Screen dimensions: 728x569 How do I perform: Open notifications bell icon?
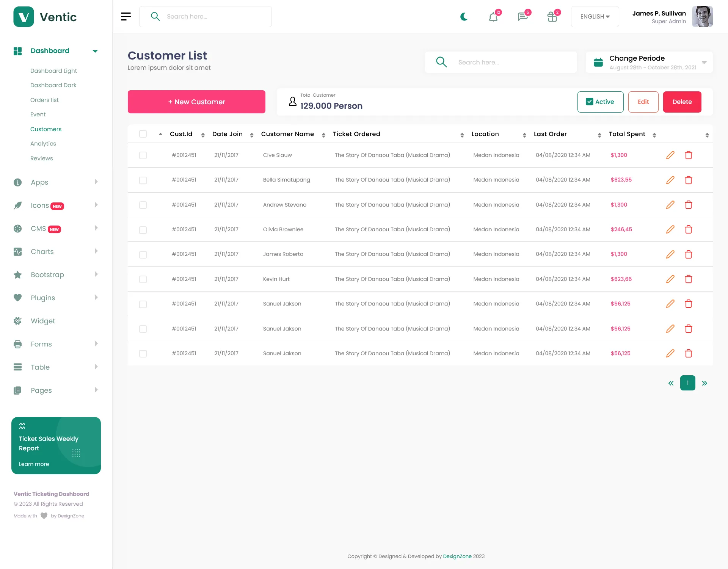(493, 17)
